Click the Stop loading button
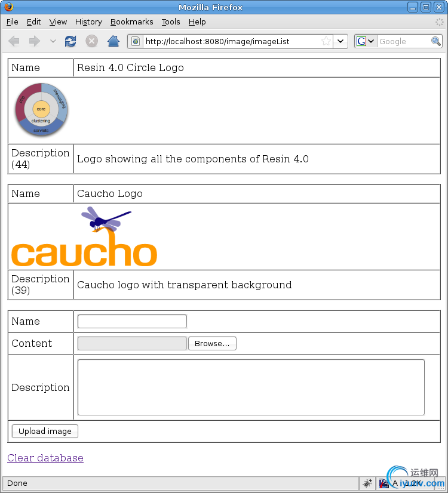This screenshot has height=493, width=448. point(91,41)
